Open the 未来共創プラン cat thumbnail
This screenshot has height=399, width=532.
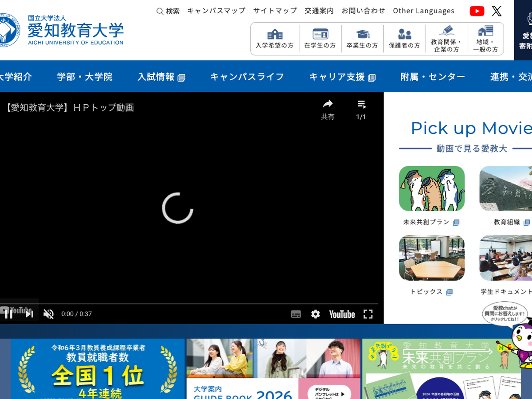click(431, 188)
